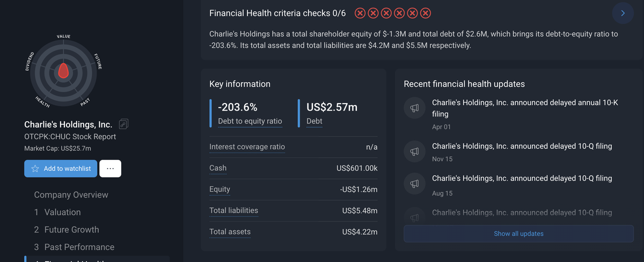Click the first red failed check icon
This screenshot has height=262, width=644.
pyautogui.click(x=361, y=13)
